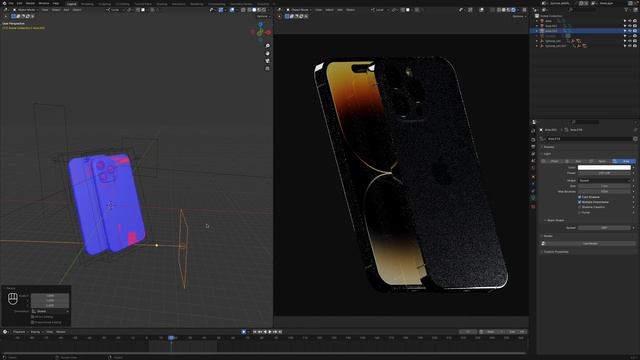
Task: Select Area.001 row in the outliner
Action: pyautogui.click(x=584, y=26)
